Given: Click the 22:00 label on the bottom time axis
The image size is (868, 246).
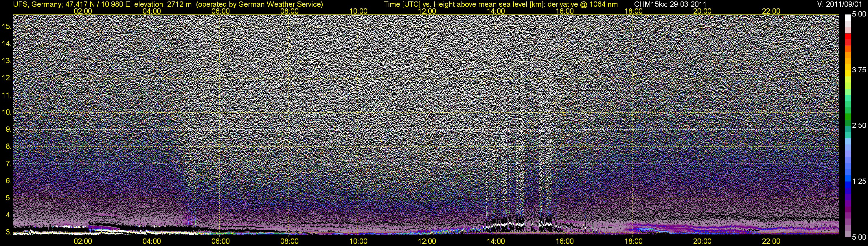Looking at the screenshot, I should tap(771, 241).
